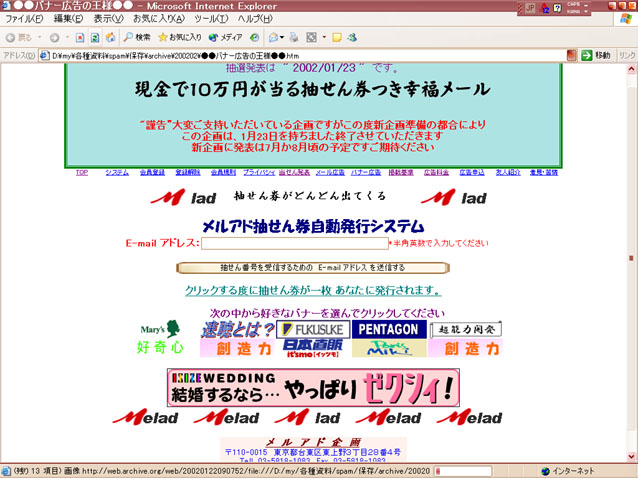Click the yellow Discuss note icon

click(x=336, y=38)
